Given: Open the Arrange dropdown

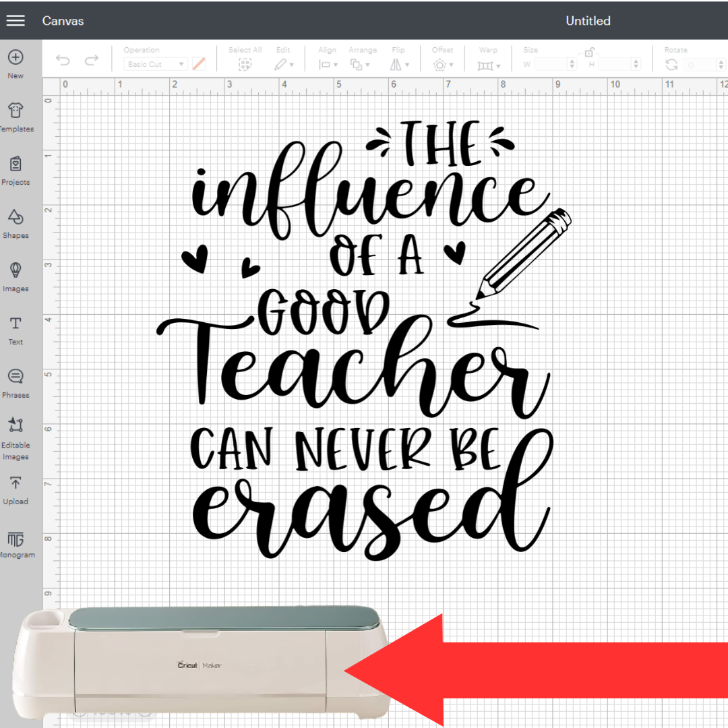Looking at the screenshot, I should point(360,65).
